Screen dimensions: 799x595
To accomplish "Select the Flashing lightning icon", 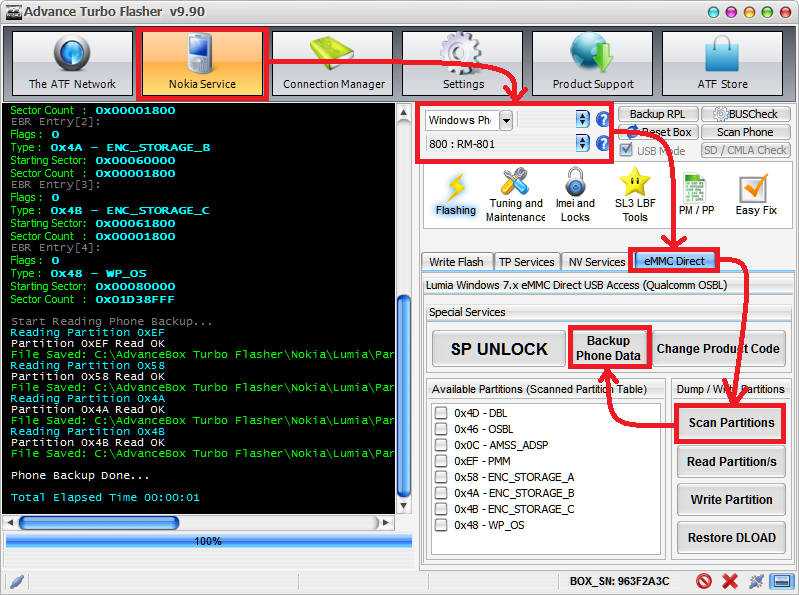I will 456,195.
